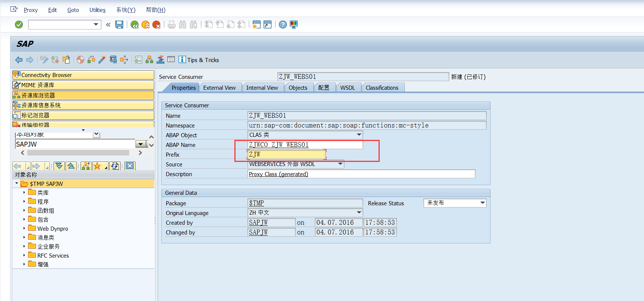Click the red Cancel icon
The height and width of the screenshot is (301, 644).
tap(157, 25)
